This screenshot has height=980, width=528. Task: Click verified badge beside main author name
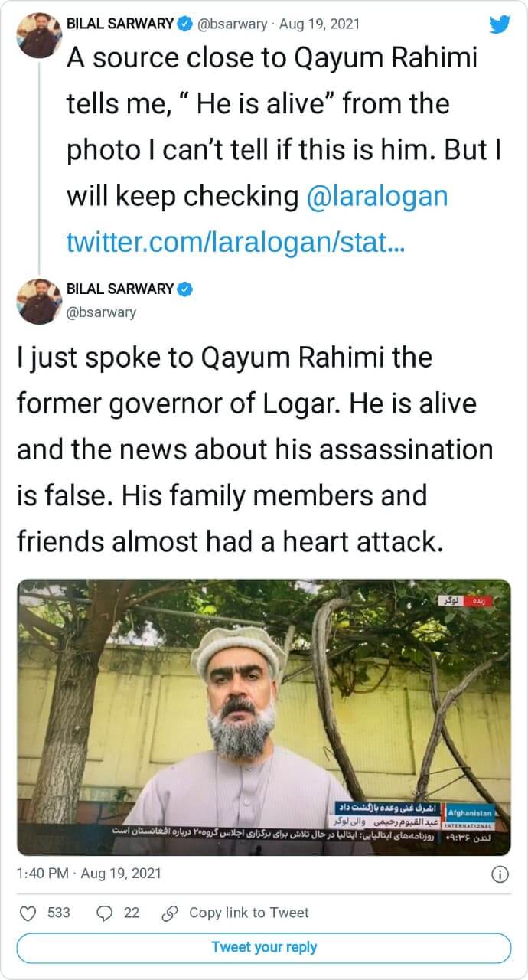point(184,289)
